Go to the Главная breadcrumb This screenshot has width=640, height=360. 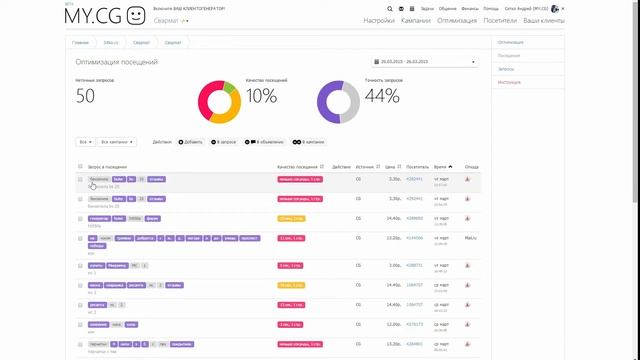point(80,42)
